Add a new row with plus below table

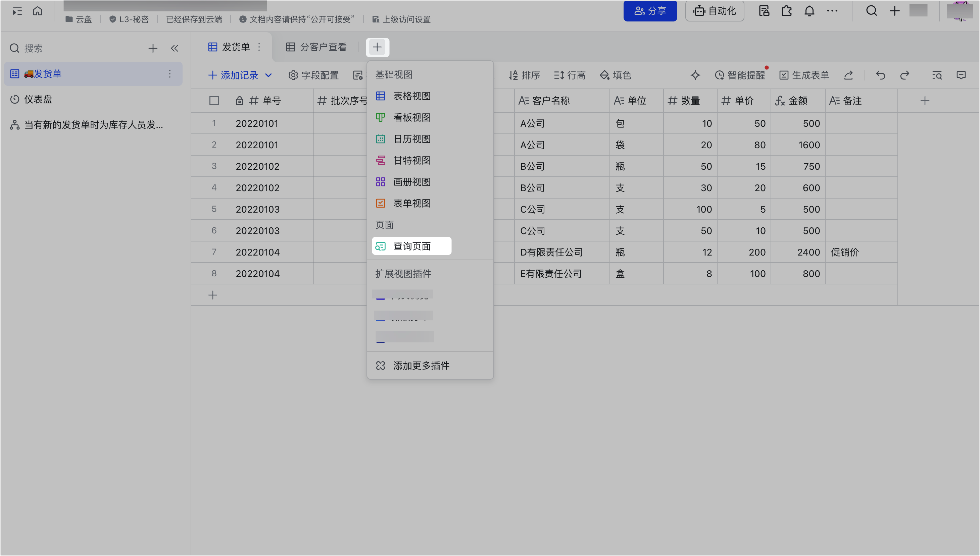click(213, 295)
